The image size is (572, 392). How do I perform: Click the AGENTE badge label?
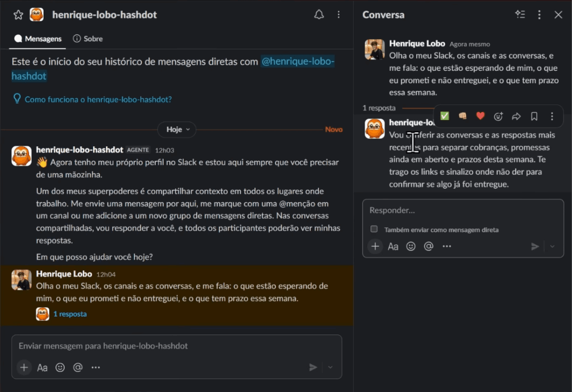tap(138, 150)
